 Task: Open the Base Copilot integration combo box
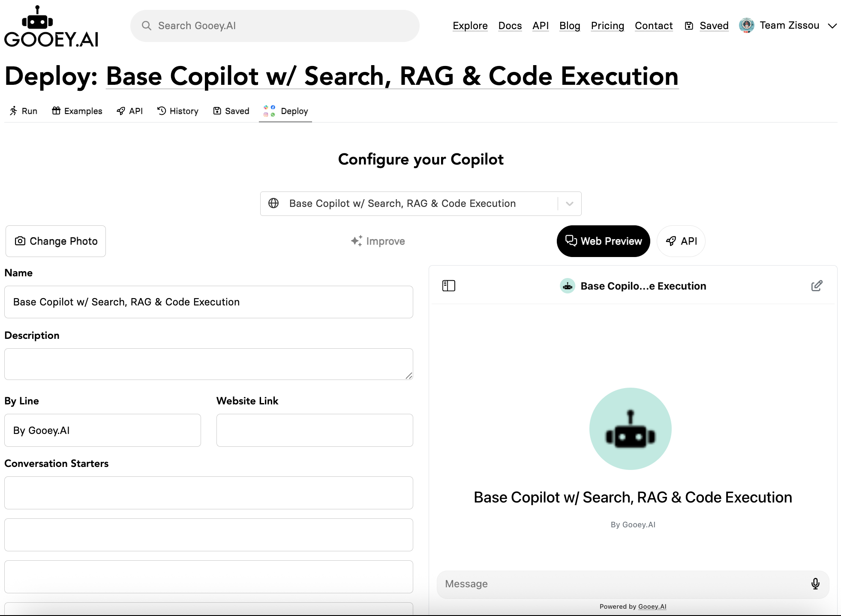[402, 203]
